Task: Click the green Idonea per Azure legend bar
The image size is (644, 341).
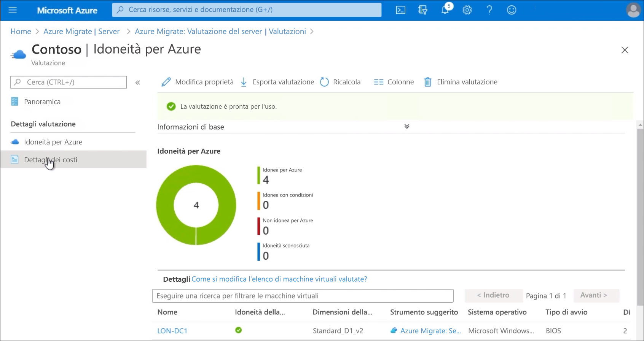Action: (259, 176)
